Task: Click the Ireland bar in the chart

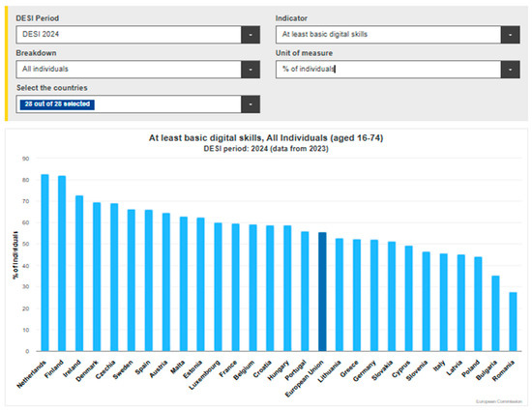Action: pos(79,274)
